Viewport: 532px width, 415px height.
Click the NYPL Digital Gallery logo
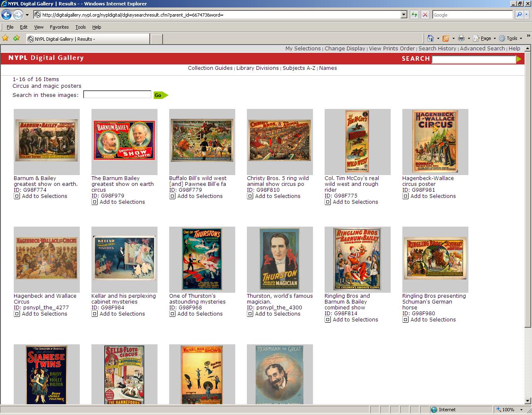click(46, 58)
